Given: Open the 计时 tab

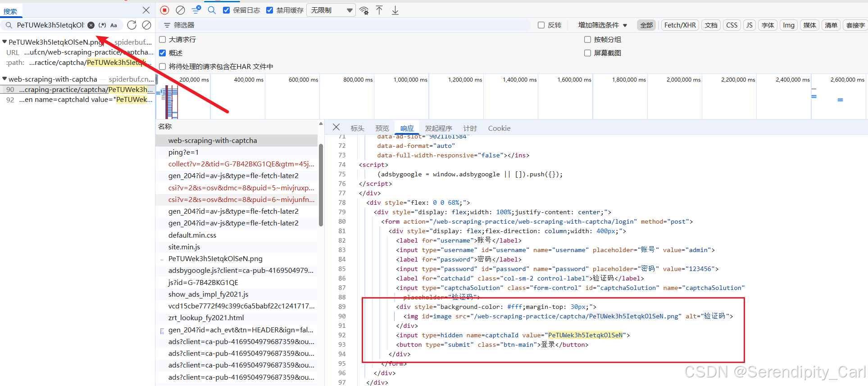Looking at the screenshot, I should tap(470, 128).
